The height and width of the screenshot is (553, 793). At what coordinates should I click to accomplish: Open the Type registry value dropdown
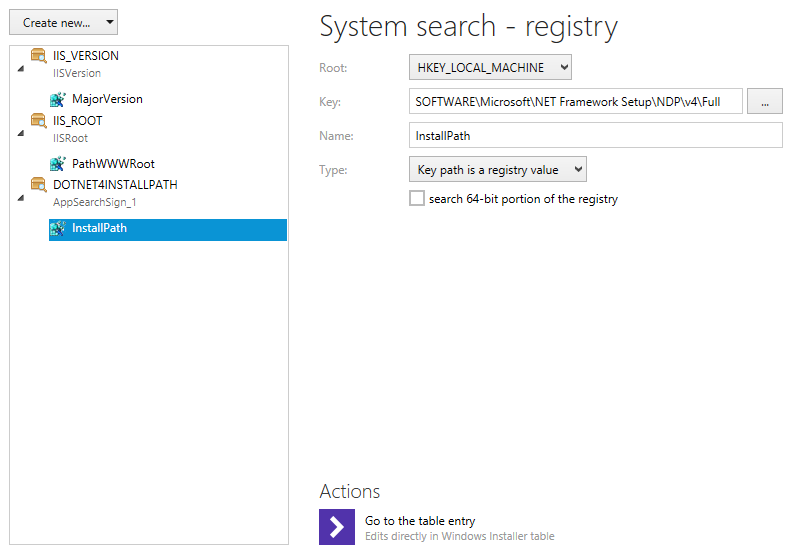(497, 170)
